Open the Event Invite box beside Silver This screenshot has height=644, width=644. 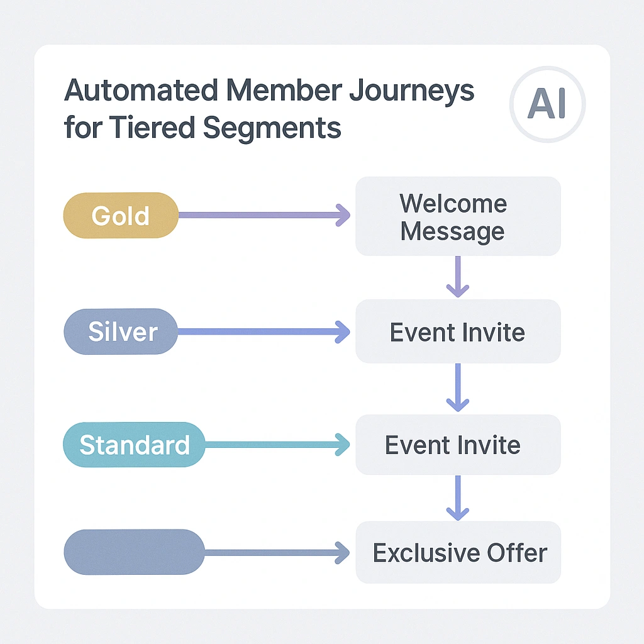(457, 331)
